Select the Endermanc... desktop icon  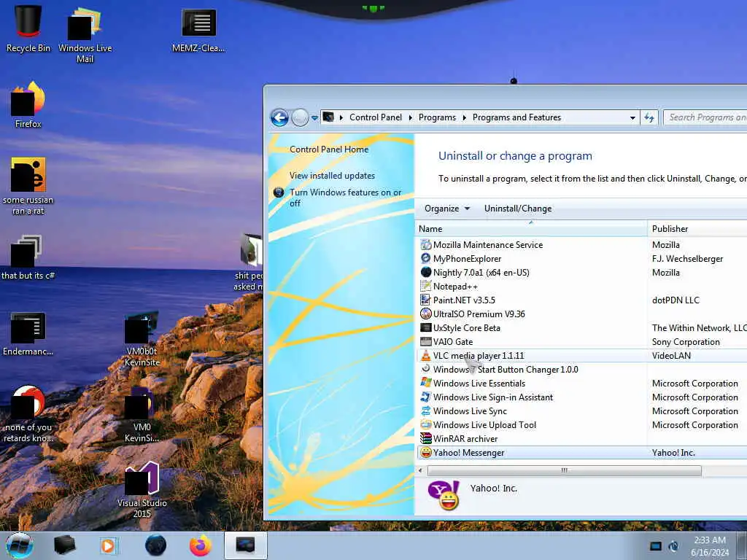click(x=28, y=333)
